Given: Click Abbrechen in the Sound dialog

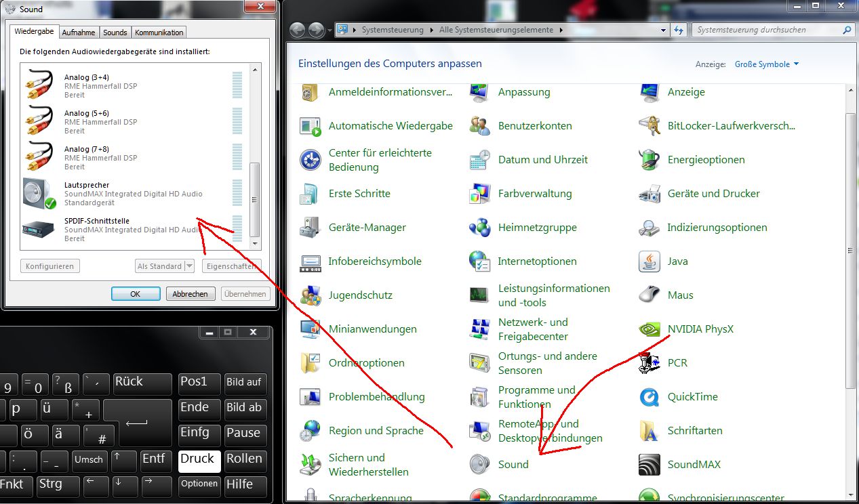Looking at the screenshot, I should (x=191, y=294).
